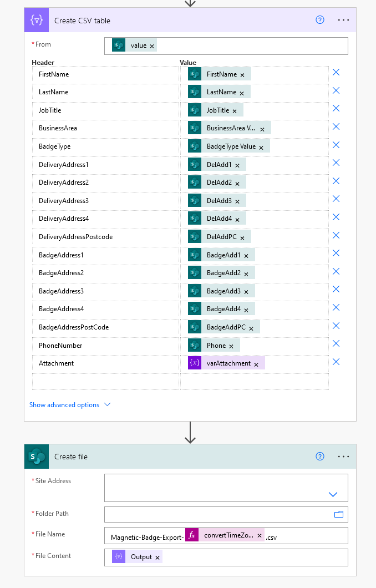This screenshot has width=376, height=588.
Task: Remove the Output token from File Content
Action: pyautogui.click(x=157, y=557)
